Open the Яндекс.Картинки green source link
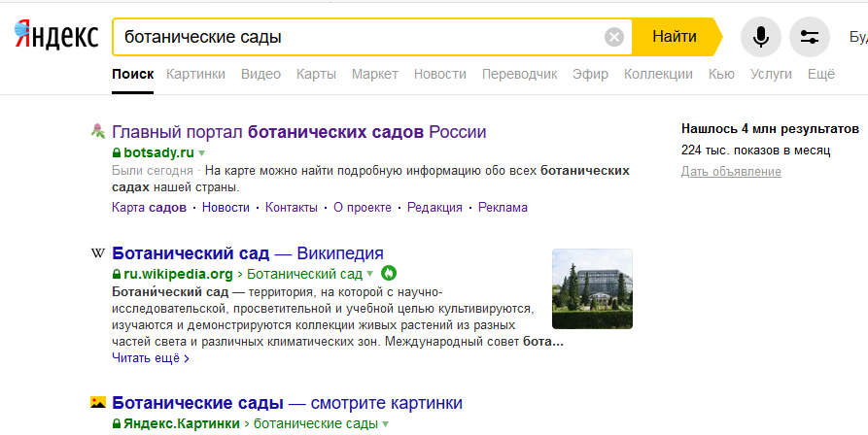This screenshot has height=435, width=868. tap(182, 424)
